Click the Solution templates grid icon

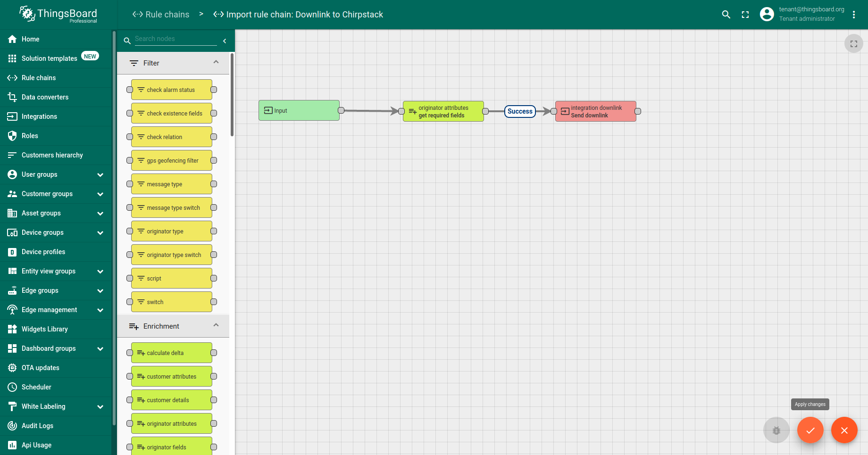tap(12, 58)
